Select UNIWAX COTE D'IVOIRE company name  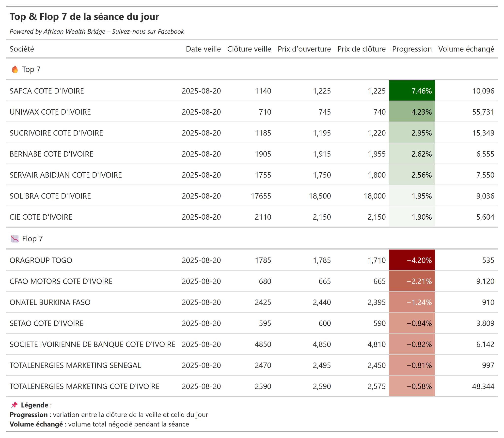[50, 112]
